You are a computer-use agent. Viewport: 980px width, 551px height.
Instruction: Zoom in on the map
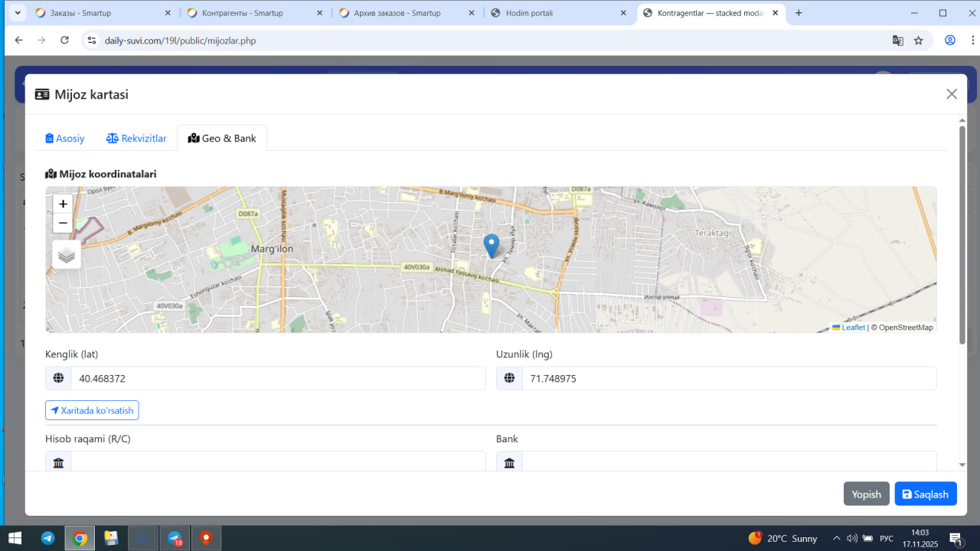(63, 204)
